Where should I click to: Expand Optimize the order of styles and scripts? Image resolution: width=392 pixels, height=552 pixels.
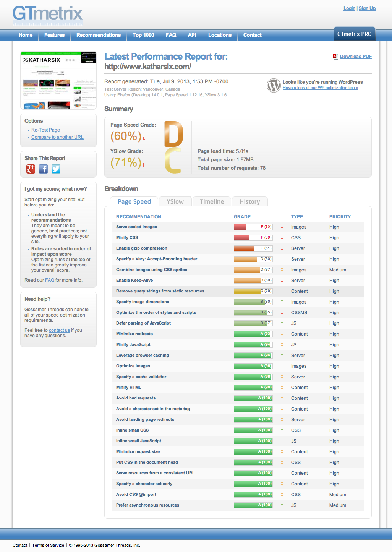tap(238, 313)
